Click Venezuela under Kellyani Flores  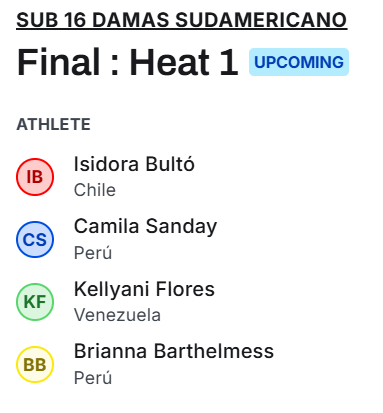pyautogui.click(x=117, y=315)
